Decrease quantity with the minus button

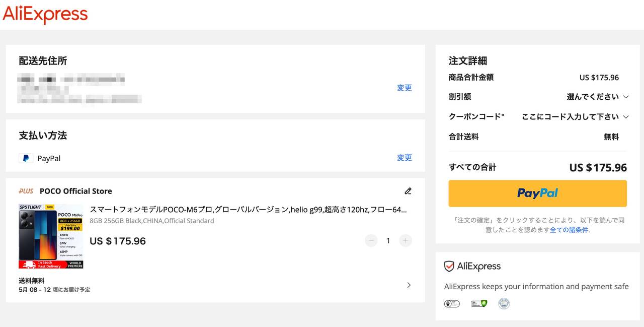tap(371, 241)
